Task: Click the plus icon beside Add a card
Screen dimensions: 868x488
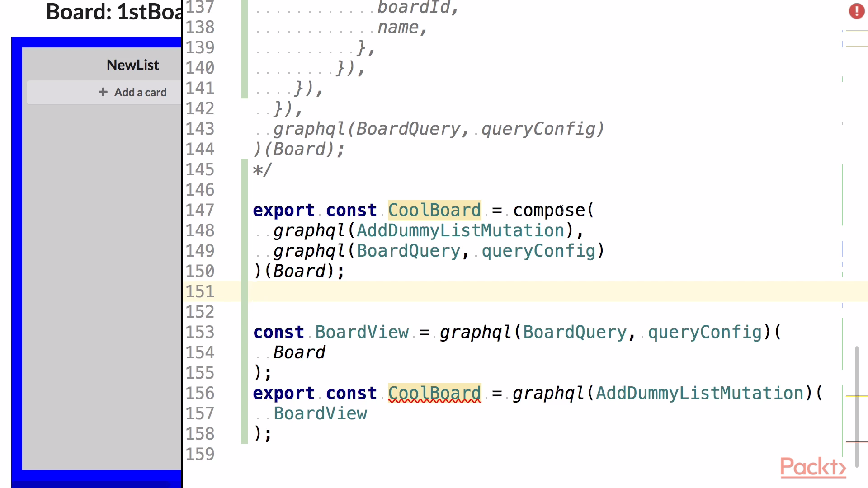Action: coord(103,92)
